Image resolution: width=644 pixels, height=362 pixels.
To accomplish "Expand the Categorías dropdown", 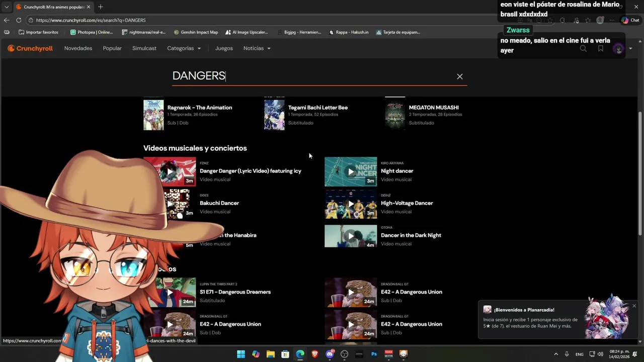I will point(184,48).
